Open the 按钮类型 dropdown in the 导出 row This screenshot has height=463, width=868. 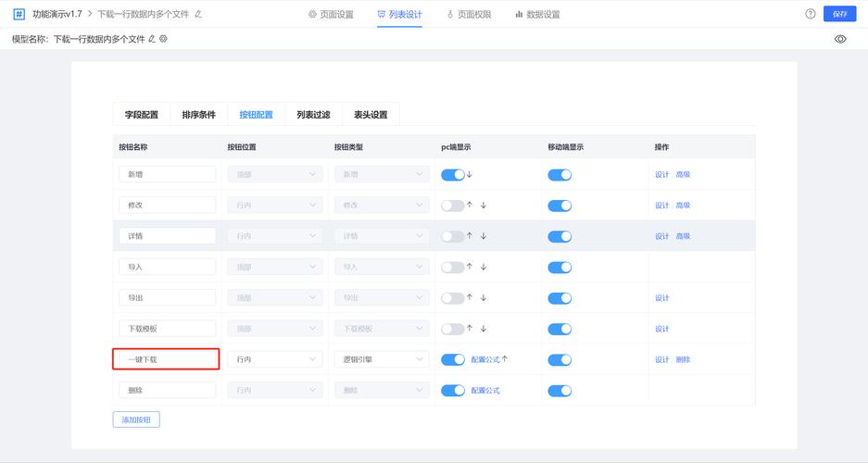[x=382, y=297]
